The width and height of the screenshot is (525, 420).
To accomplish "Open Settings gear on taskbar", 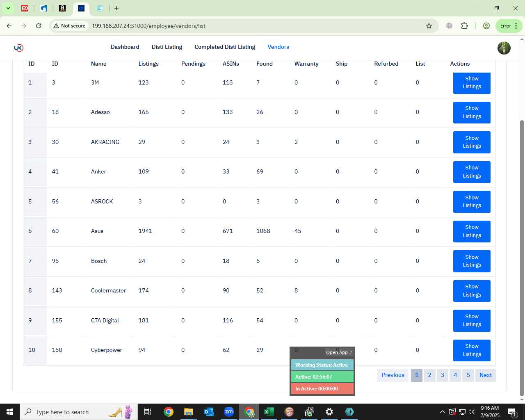I will [329, 412].
